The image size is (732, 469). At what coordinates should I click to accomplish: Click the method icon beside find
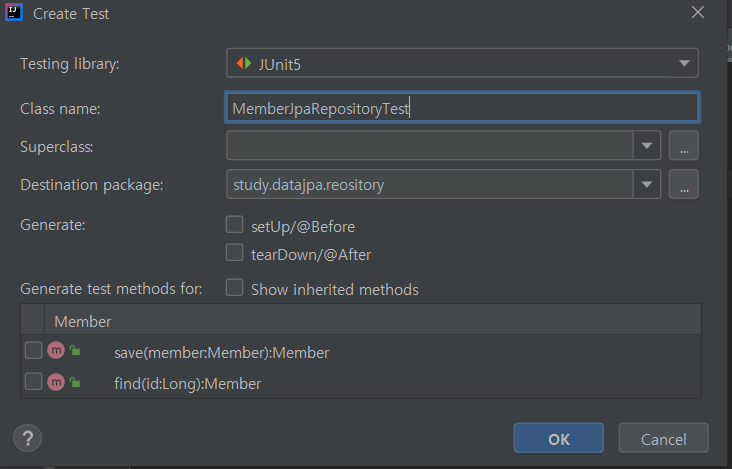(56, 382)
